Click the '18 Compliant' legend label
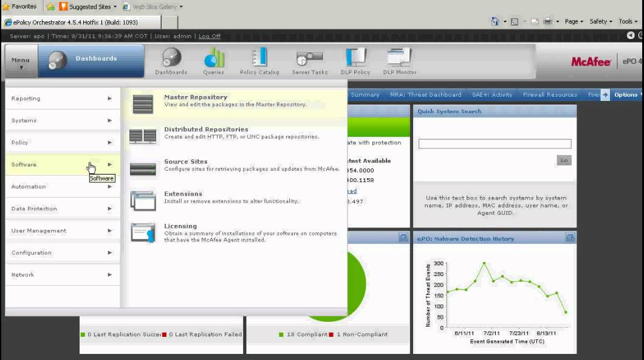This screenshot has height=360, width=644. click(x=306, y=334)
